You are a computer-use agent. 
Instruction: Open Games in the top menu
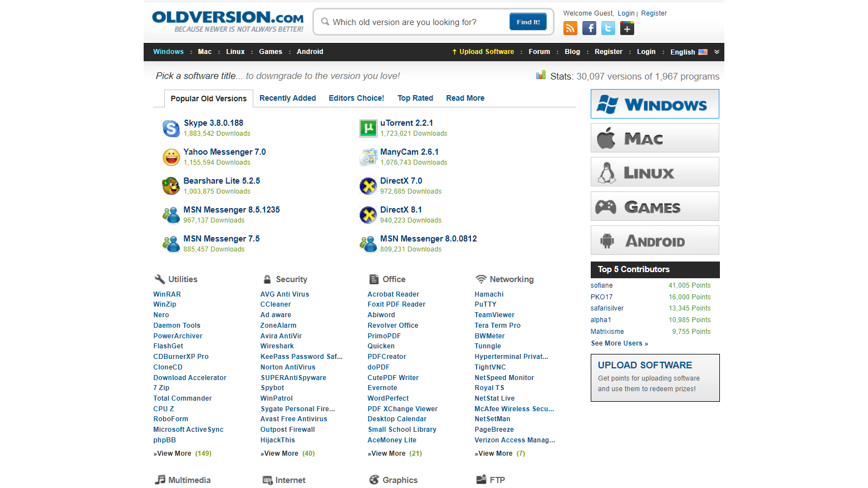[271, 52]
